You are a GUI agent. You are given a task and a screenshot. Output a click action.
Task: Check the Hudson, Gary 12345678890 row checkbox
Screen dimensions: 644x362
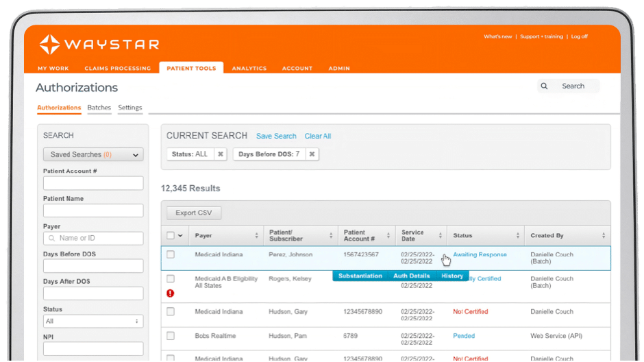click(x=171, y=312)
